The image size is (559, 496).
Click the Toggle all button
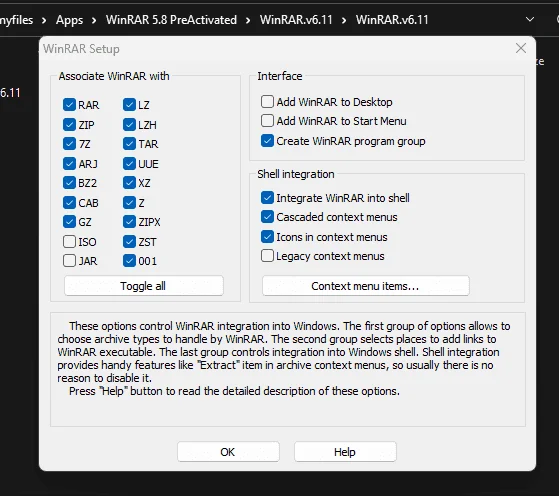click(144, 286)
